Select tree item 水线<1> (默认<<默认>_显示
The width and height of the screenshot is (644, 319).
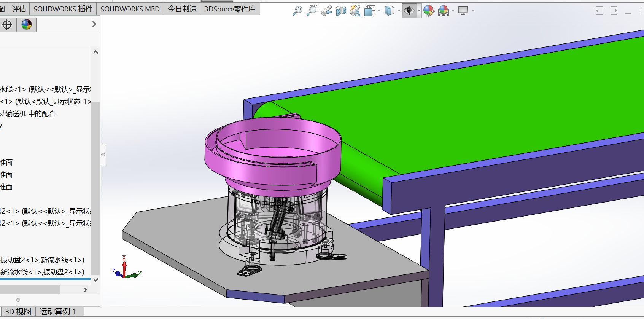[x=45, y=89]
